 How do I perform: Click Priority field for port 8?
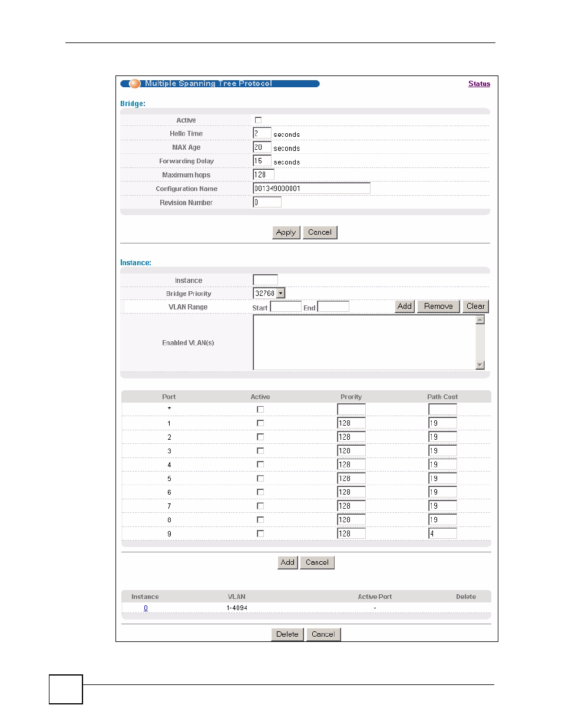point(351,519)
